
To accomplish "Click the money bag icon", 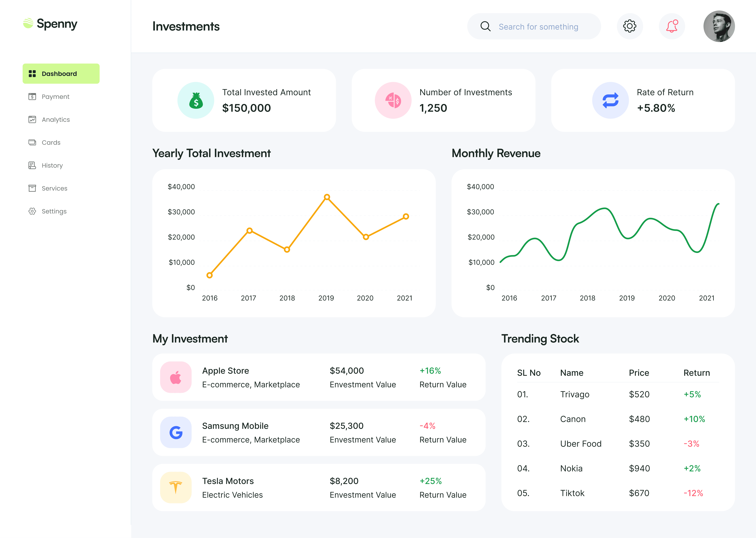I will 196,100.
